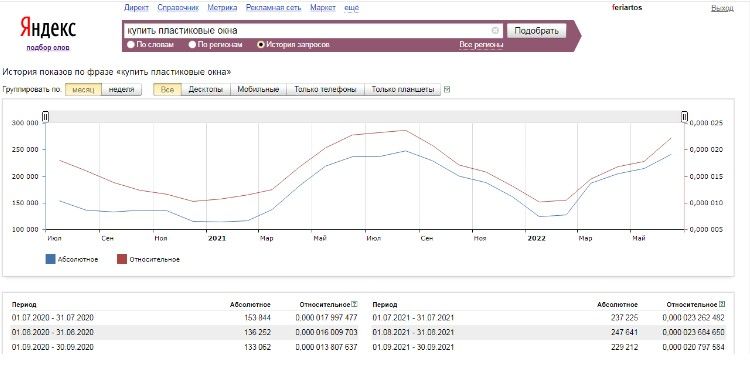This screenshot has width=750, height=367.
Task: Open the еще menu in top navigation
Action: (352, 8)
